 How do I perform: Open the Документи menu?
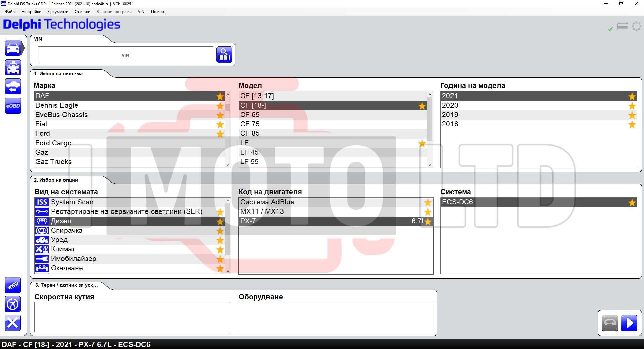[x=58, y=11]
